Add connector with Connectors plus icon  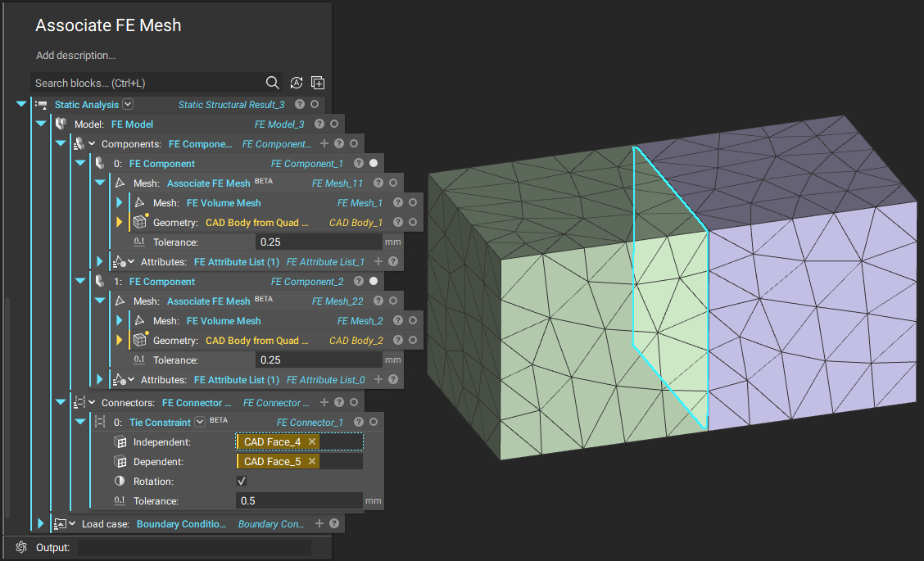pos(324,402)
